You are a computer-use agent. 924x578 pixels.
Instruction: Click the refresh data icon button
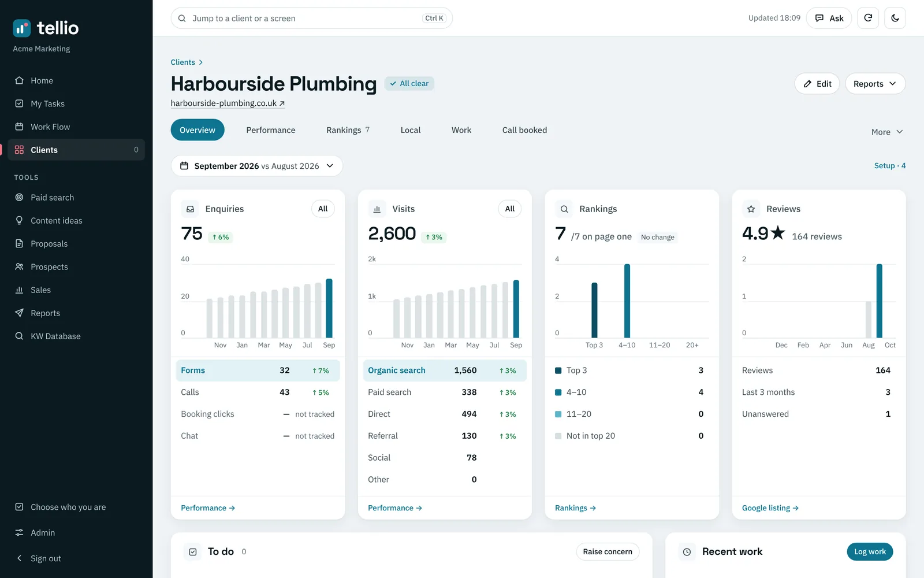coord(868,18)
